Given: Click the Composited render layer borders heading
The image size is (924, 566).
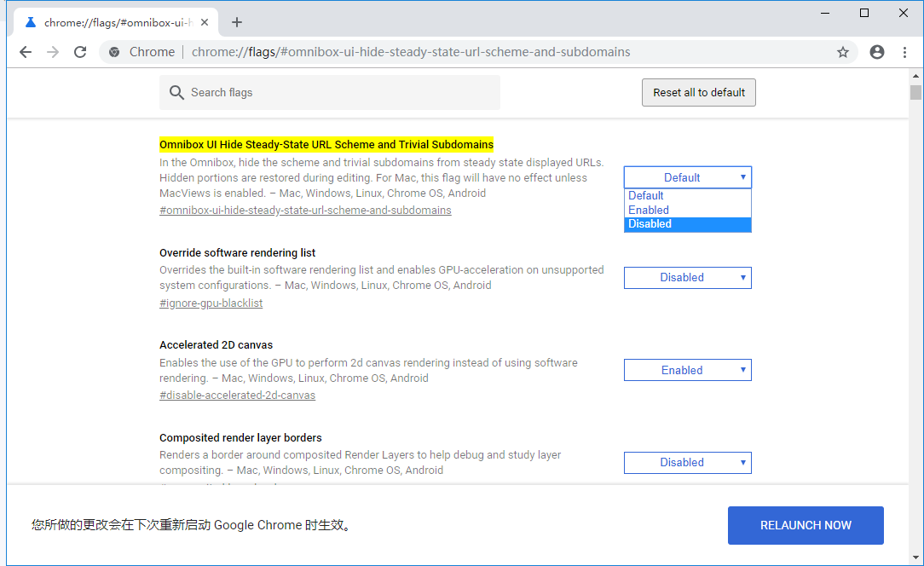Looking at the screenshot, I should (x=240, y=438).
